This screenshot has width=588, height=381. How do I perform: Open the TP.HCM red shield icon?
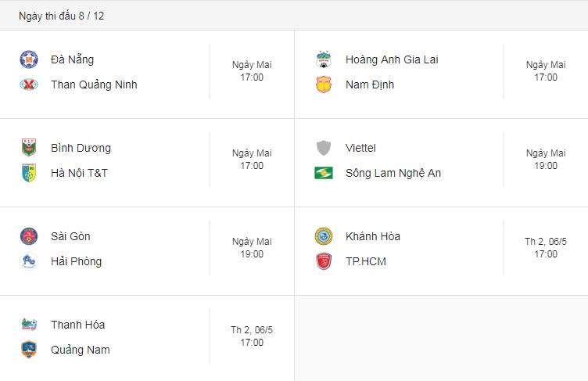coord(323,261)
